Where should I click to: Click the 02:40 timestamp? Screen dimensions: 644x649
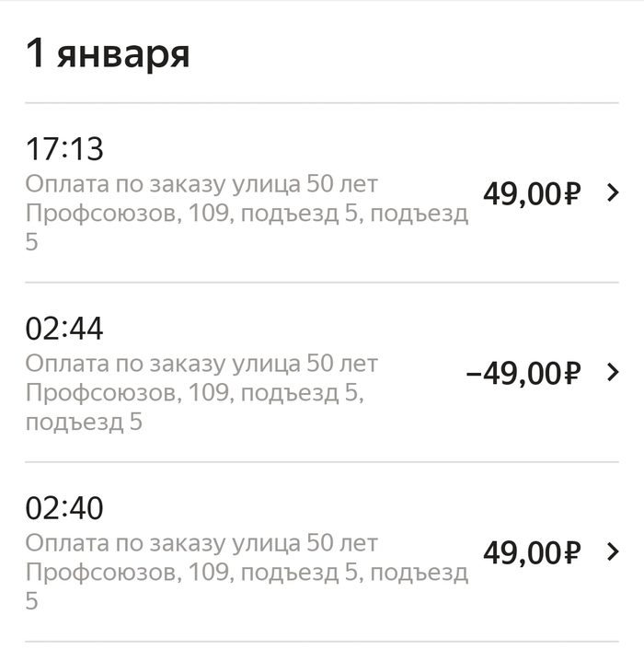click(64, 508)
